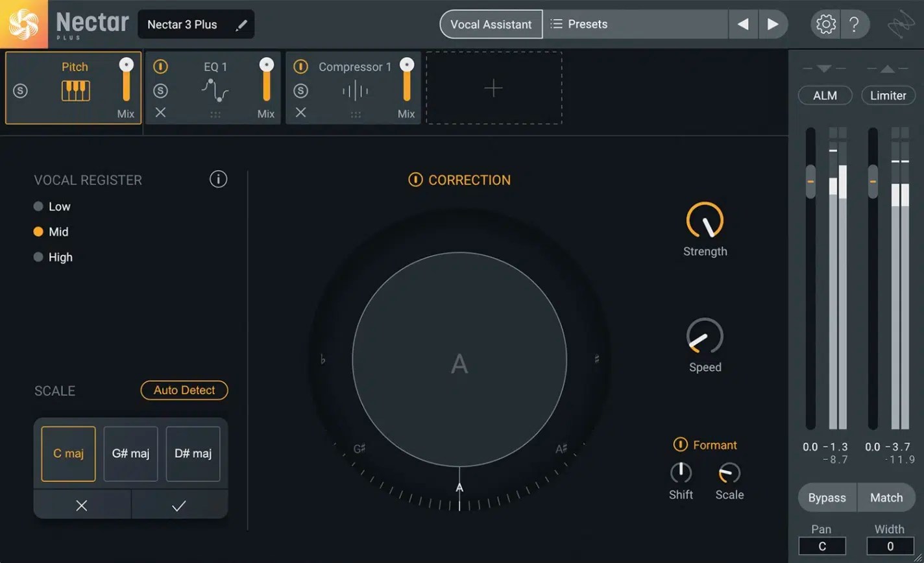Image resolution: width=924 pixels, height=563 pixels.
Task: Select the Pitch module piano icon
Action: (76, 91)
